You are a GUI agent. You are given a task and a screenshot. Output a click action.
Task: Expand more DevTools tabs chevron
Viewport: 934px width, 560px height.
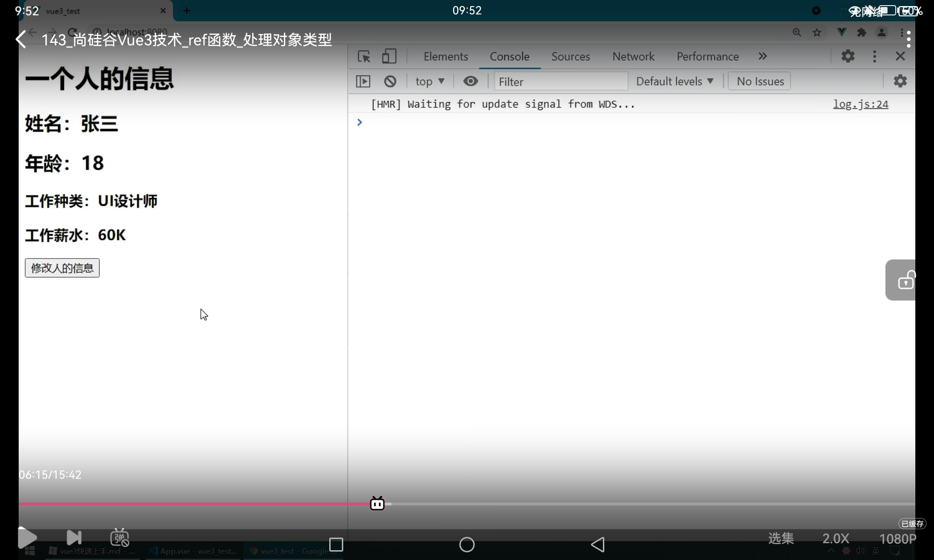click(763, 56)
